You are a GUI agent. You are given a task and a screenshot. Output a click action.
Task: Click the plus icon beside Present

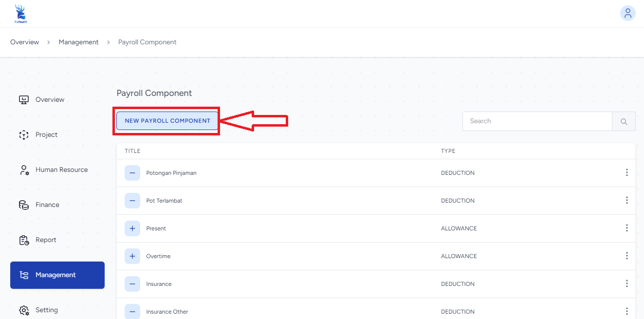[132, 228]
